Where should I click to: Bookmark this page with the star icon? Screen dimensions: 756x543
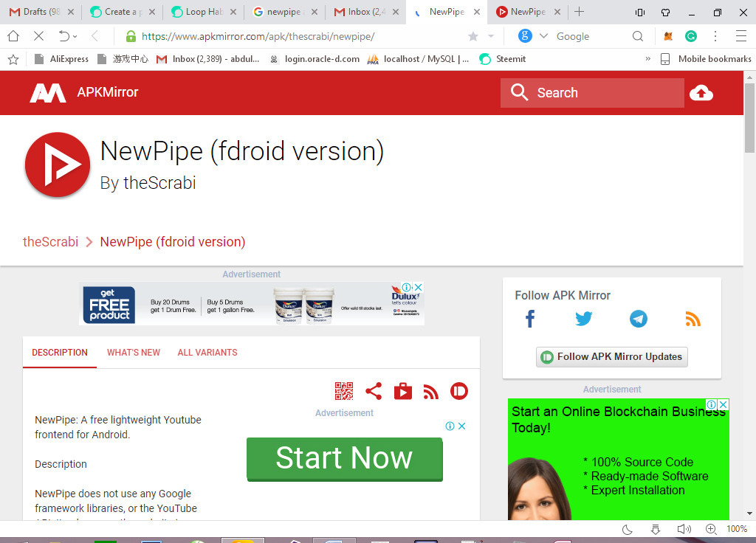point(473,37)
